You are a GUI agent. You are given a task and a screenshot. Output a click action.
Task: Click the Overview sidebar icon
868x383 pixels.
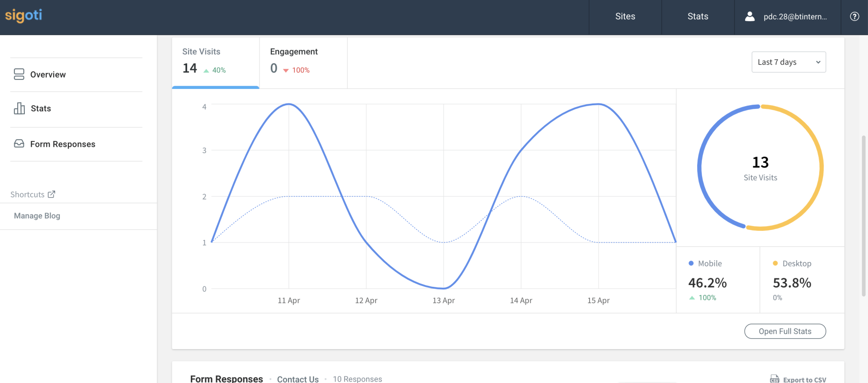[x=19, y=75]
